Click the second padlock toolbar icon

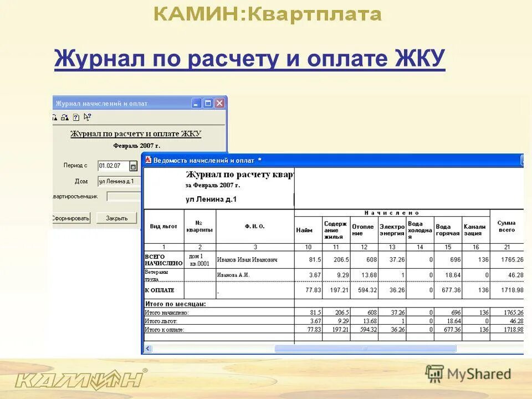[64, 117]
